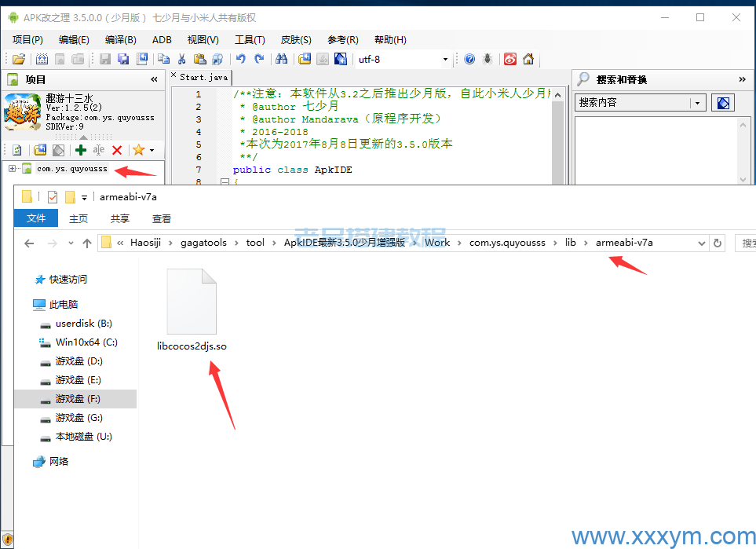Open the star favorites dropdown arrow
756x549 pixels.
[x=152, y=150]
